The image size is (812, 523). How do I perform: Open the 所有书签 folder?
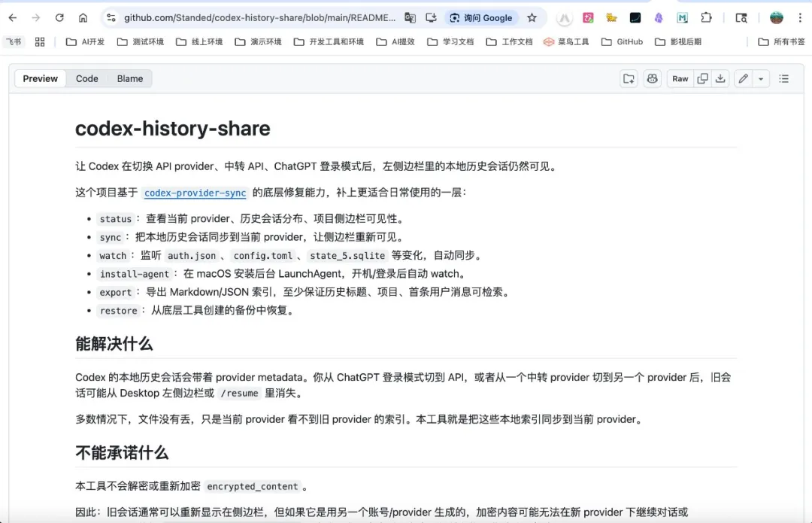pyautogui.click(x=781, y=41)
